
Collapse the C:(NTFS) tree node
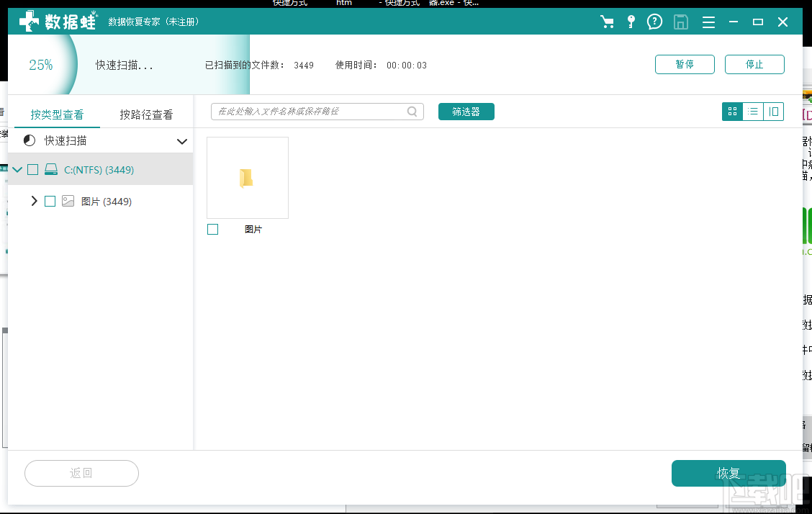(x=17, y=170)
